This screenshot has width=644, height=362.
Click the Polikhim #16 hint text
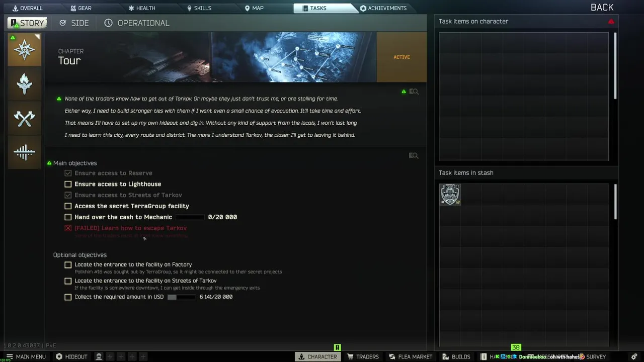tap(178, 272)
